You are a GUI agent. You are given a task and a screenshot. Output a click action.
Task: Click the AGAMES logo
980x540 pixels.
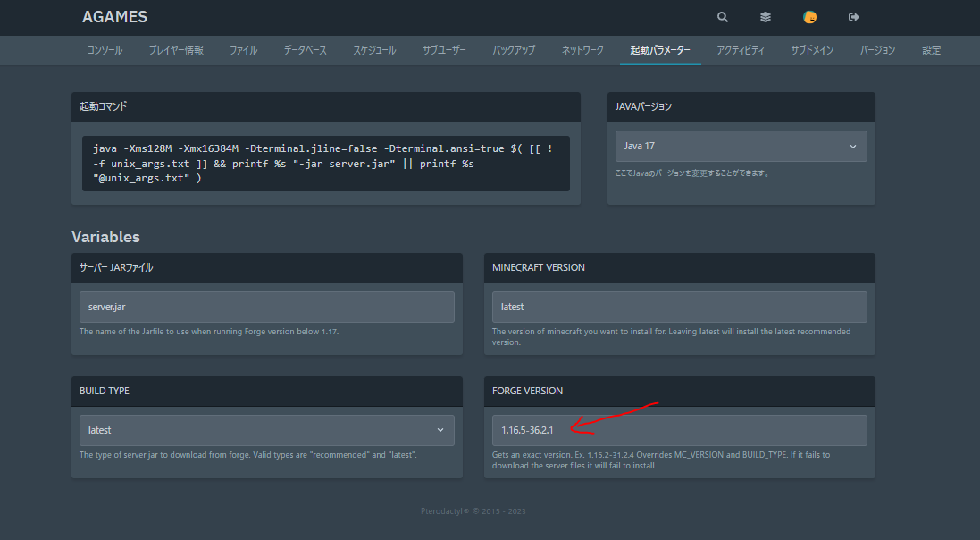click(114, 17)
